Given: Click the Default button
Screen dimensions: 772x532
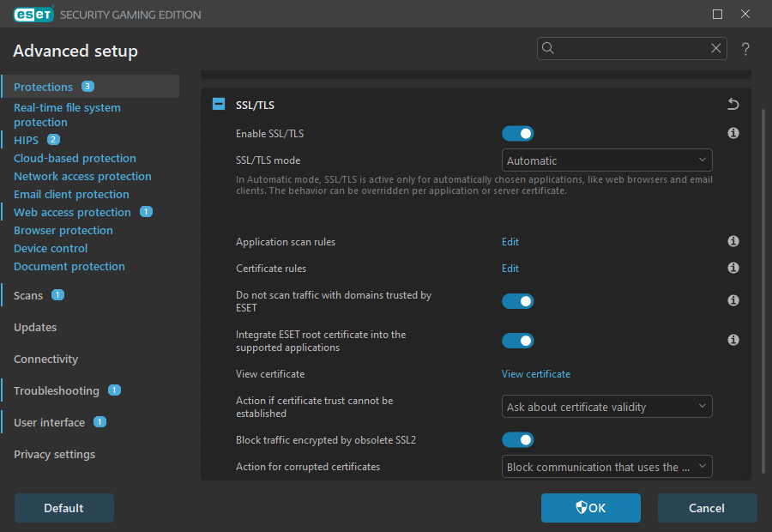Looking at the screenshot, I should coord(64,508).
